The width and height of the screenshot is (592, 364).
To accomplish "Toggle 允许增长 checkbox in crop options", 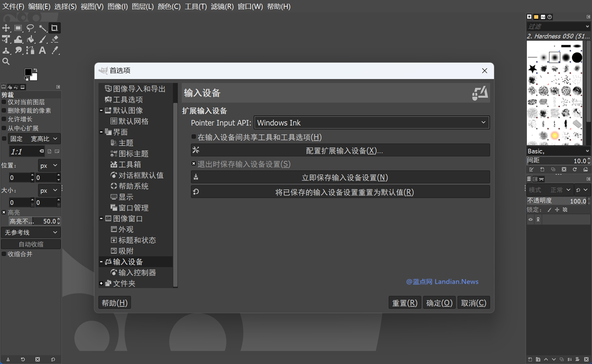I will tap(4, 119).
